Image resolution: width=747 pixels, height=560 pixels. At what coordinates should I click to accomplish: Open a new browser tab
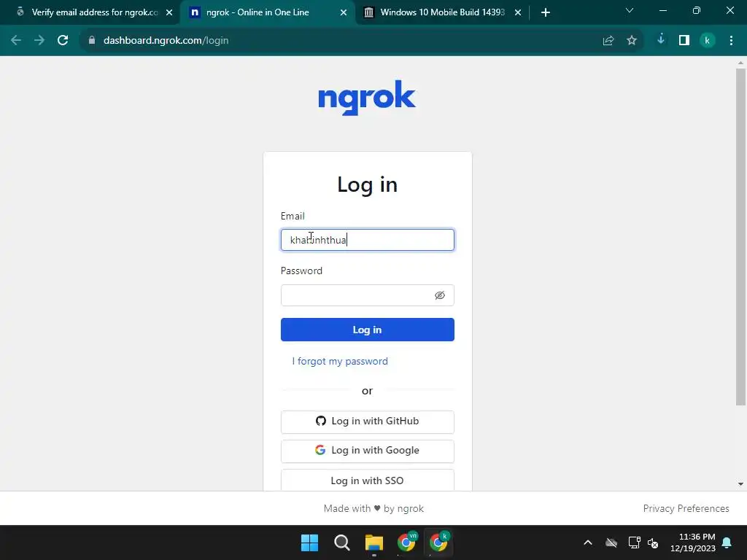pos(546,12)
